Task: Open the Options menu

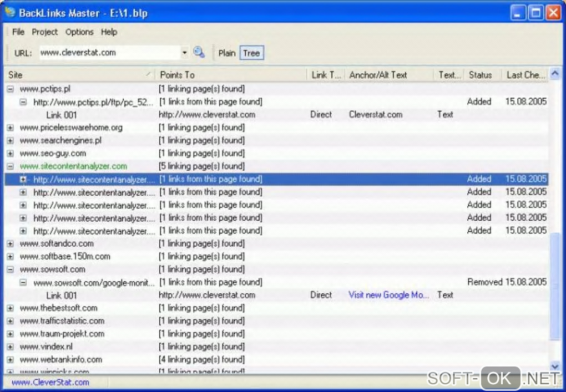Action: 79,32
